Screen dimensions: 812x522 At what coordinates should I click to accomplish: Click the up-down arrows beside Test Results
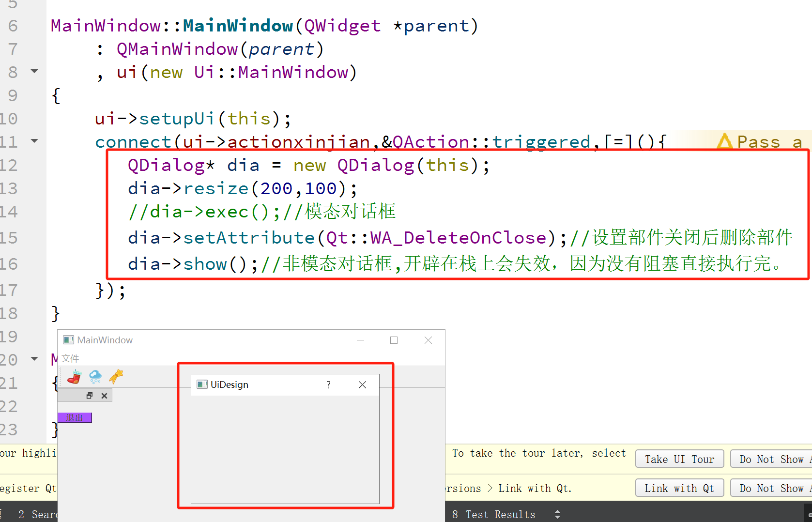coord(557,514)
